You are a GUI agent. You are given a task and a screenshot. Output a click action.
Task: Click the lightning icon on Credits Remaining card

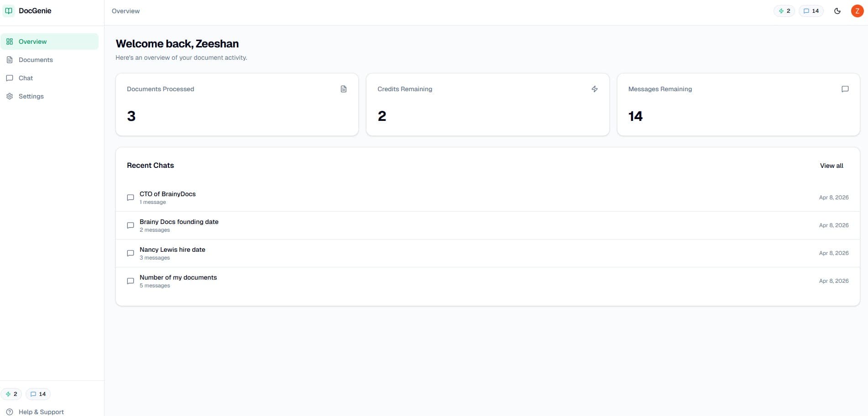coord(595,89)
